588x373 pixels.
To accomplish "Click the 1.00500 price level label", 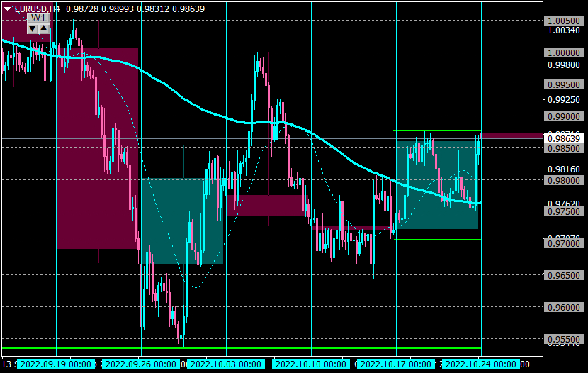I will (564, 21).
